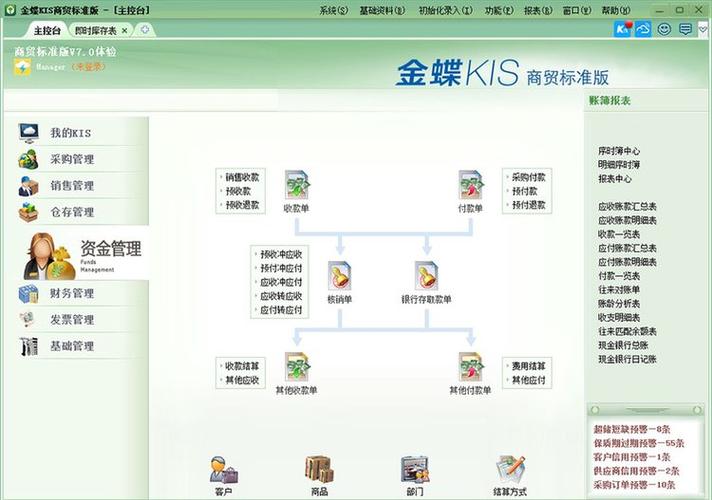Open the 其他付款单 icon
This screenshot has width=712, height=500.
tap(470, 366)
